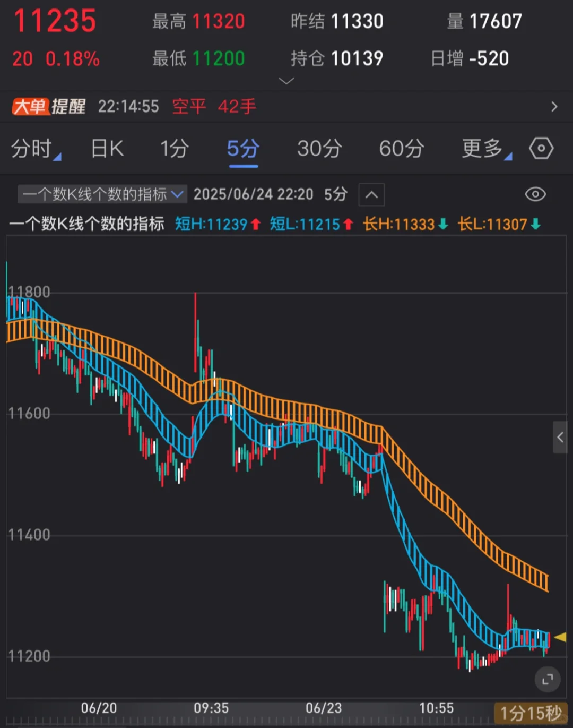Open the 1分 one-minute chart tab
This screenshot has height=728, width=573.
[x=175, y=149]
